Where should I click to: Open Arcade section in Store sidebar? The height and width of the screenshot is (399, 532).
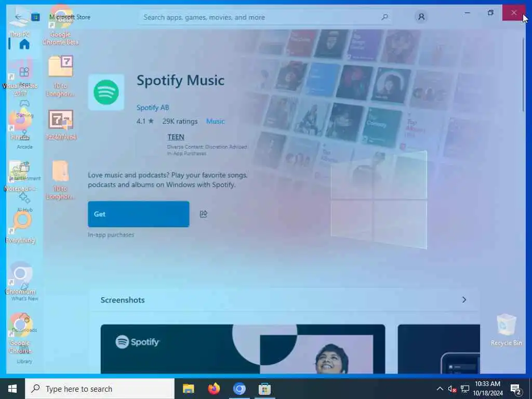24,139
